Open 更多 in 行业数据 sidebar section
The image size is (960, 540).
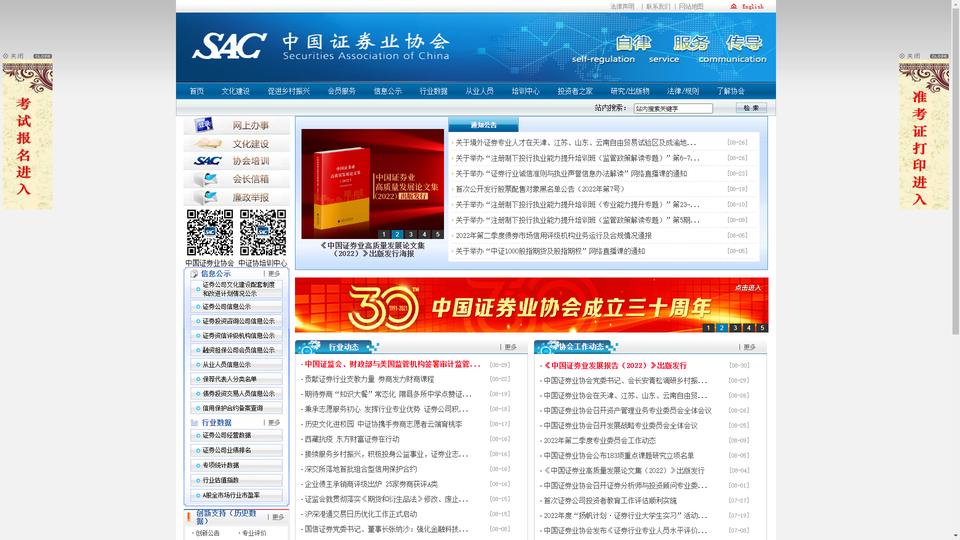coord(274,422)
